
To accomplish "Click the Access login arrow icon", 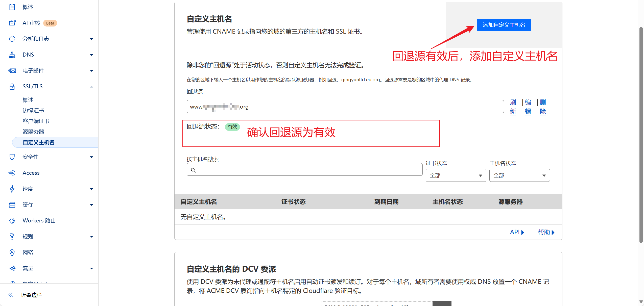I will 12,173.
